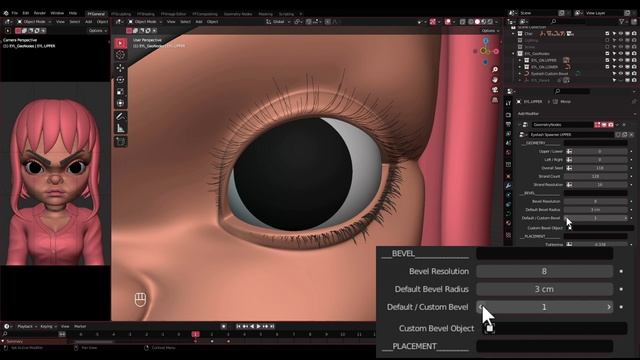The height and width of the screenshot is (360, 640).
Task: Expand the Eyelash Custom Bevel object
Action: click(520, 73)
